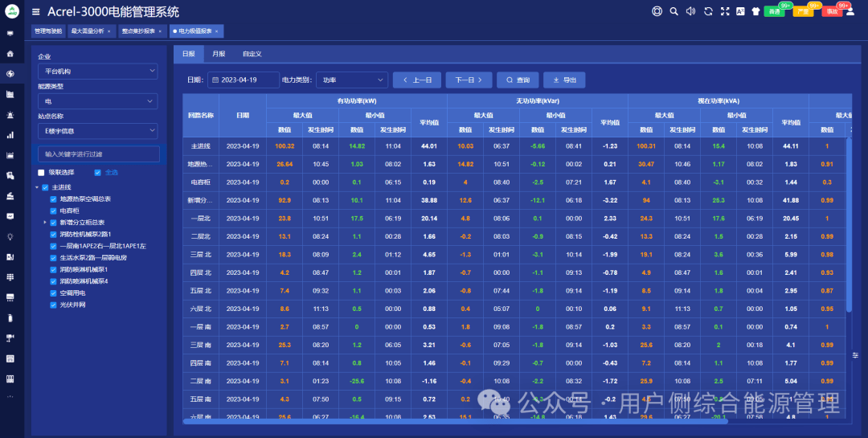Image resolution: width=868 pixels, height=438 pixels.
Task: Switch to the 日报 tab
Action: pyautogui.click(x=189, y=54)
